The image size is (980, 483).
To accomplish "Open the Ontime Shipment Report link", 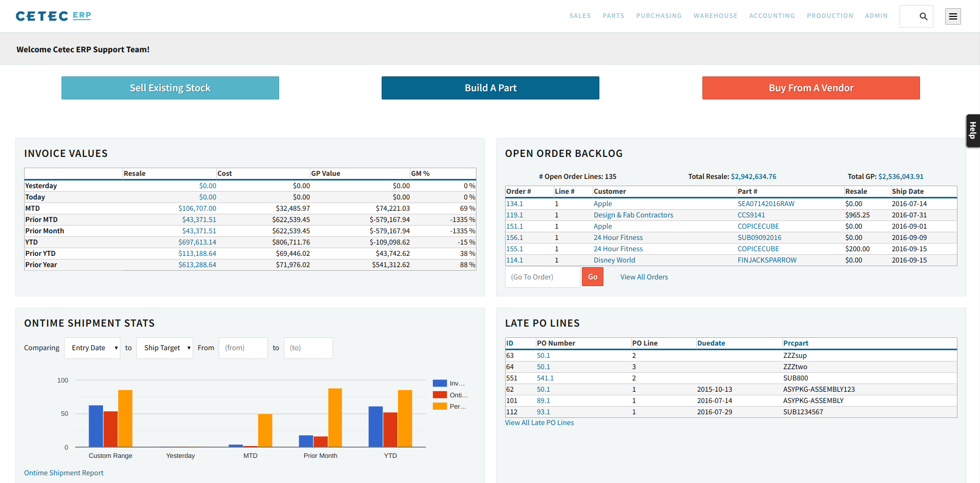I will point(64,473).
